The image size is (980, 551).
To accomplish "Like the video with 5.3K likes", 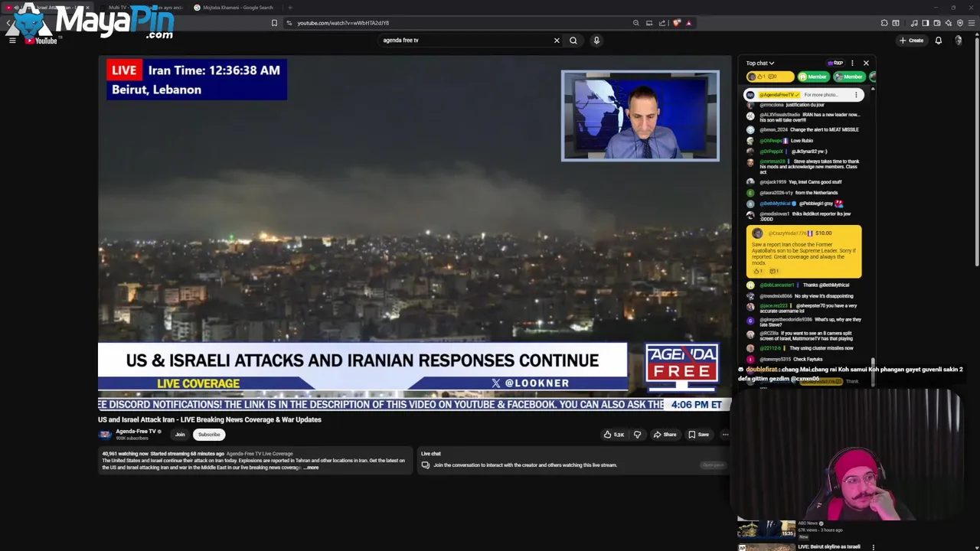I will (x=614, y=435).
